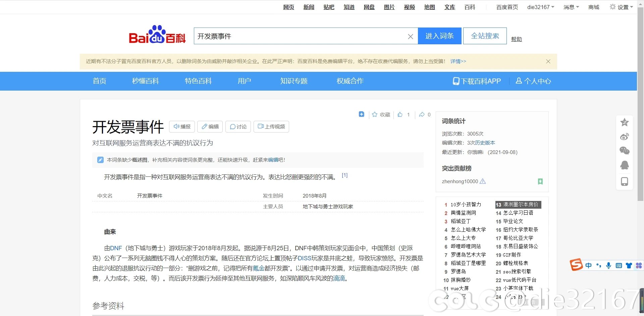Screen dimensions: 644x316
Task: Open the 设置 settings dropdown
Action: [622, 7]
